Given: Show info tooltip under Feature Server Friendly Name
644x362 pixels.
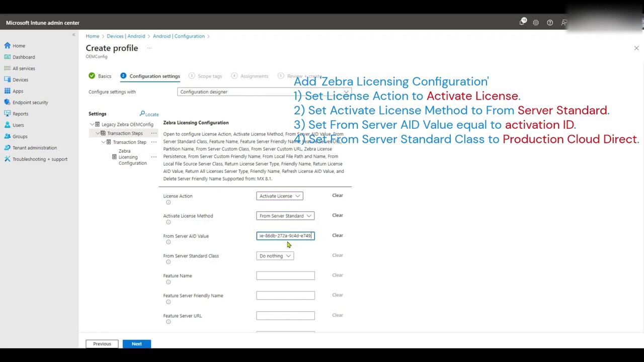Looking at the screenshot, I should [x=169, y=302].
